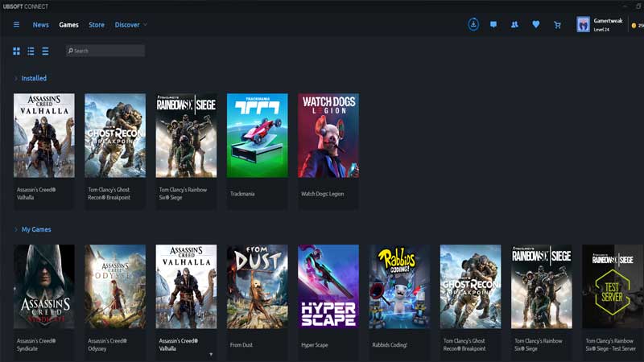Open the friends list icon
644x362 pixels.
(514, 25)
